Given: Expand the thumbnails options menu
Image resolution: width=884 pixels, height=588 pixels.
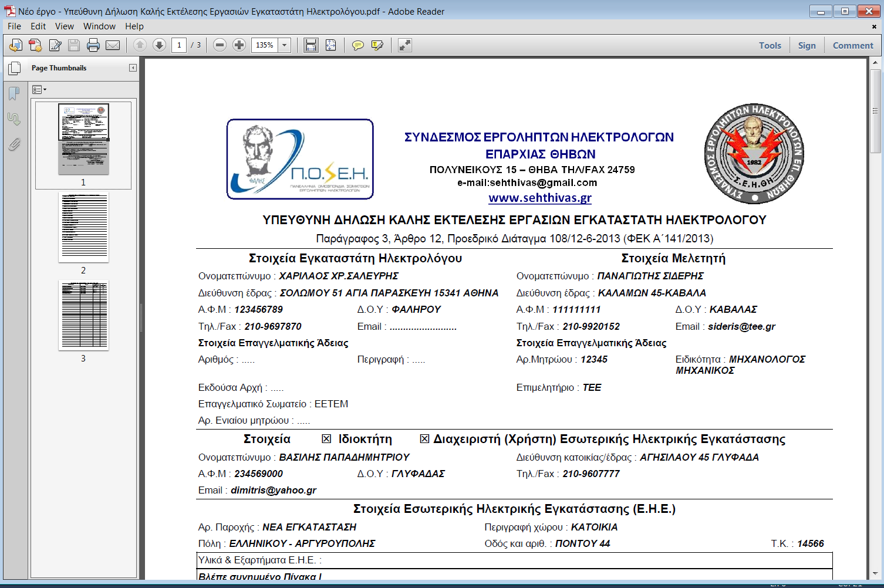Looking at the screenshot, I should point(39,90).
